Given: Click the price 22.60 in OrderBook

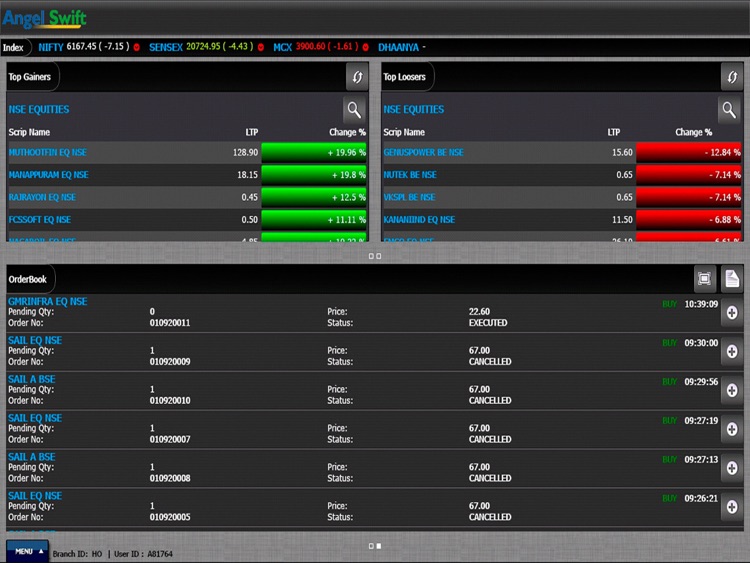Looking at the screenshot, I should pyautogui.click(x=479, y=311).
